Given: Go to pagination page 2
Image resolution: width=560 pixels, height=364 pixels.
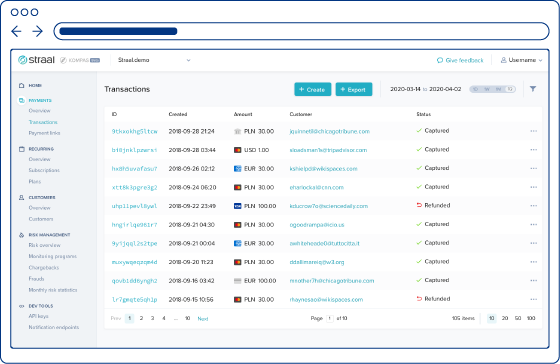Looking at the screenshot, I should point(141,318).
